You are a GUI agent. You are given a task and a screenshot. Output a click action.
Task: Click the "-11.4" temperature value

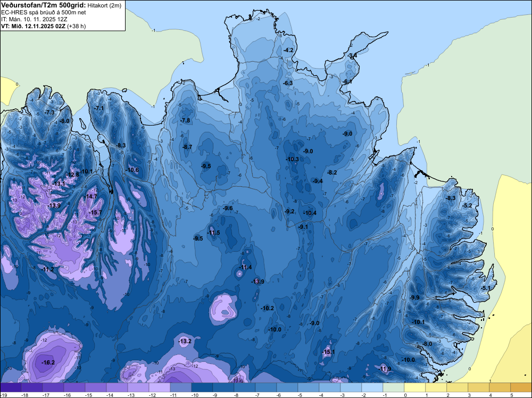[245, 267]
